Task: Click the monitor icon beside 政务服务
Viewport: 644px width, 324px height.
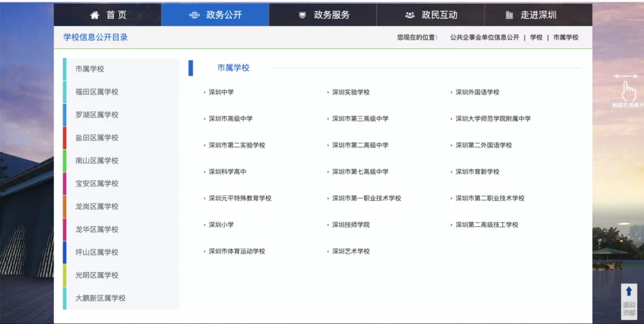Action: click(x=302, y=15)
